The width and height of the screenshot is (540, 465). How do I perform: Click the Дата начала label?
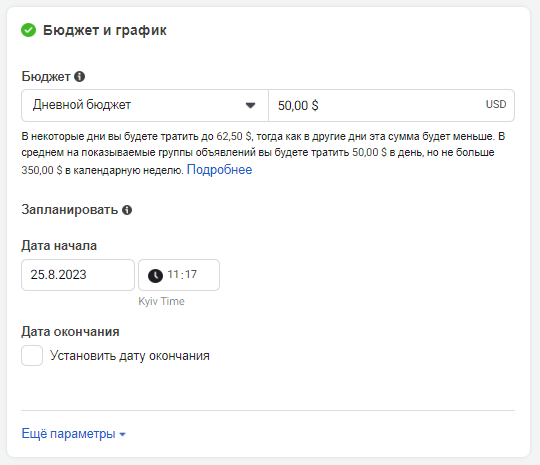click(59, 246)
